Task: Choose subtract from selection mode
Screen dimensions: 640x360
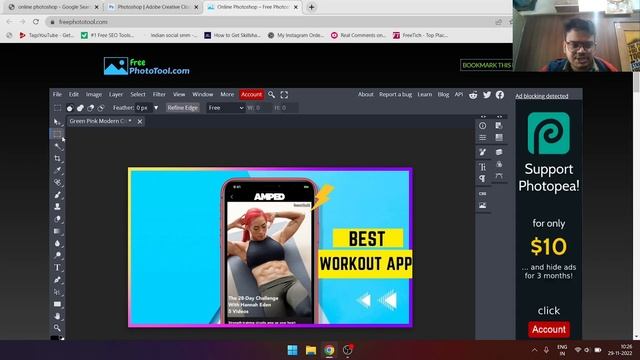Action: coord(90,108)
